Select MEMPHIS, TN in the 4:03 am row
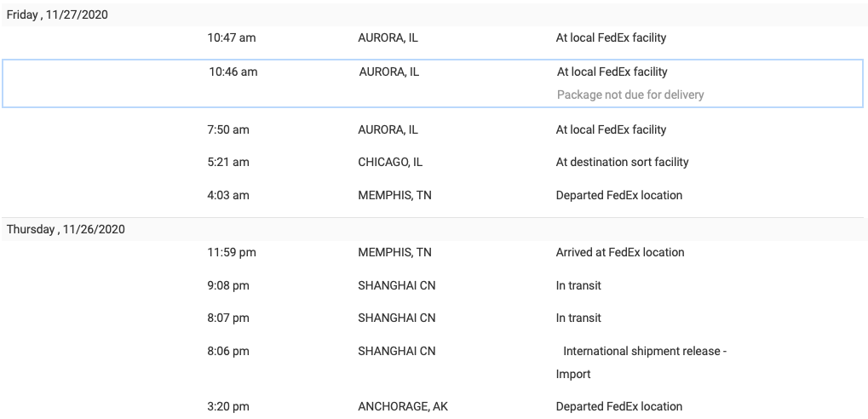868x419 pixels. 394,195
